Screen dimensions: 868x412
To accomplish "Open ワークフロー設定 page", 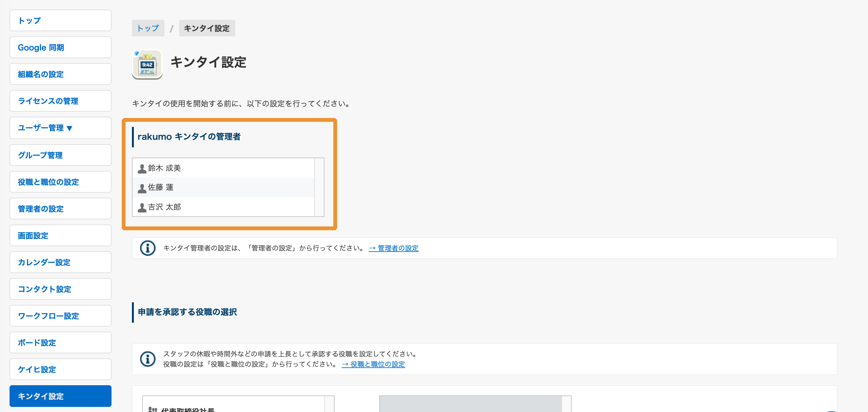I will click(x=60, y=316).
